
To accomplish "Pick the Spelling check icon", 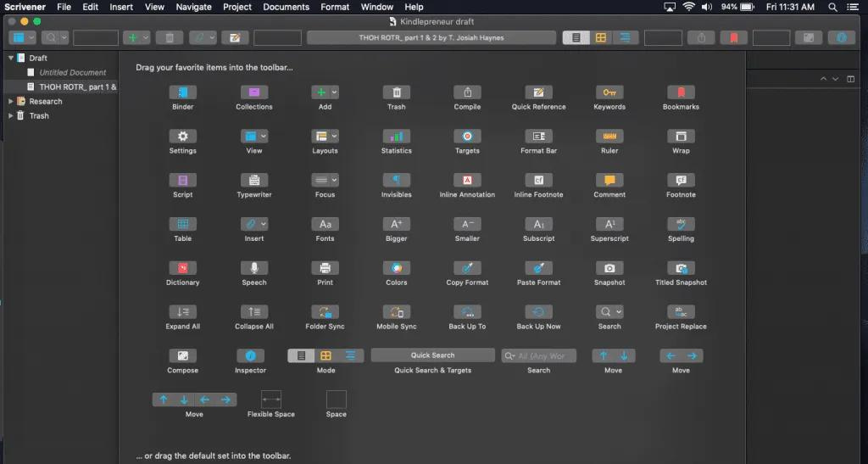I will pos(681,224).
